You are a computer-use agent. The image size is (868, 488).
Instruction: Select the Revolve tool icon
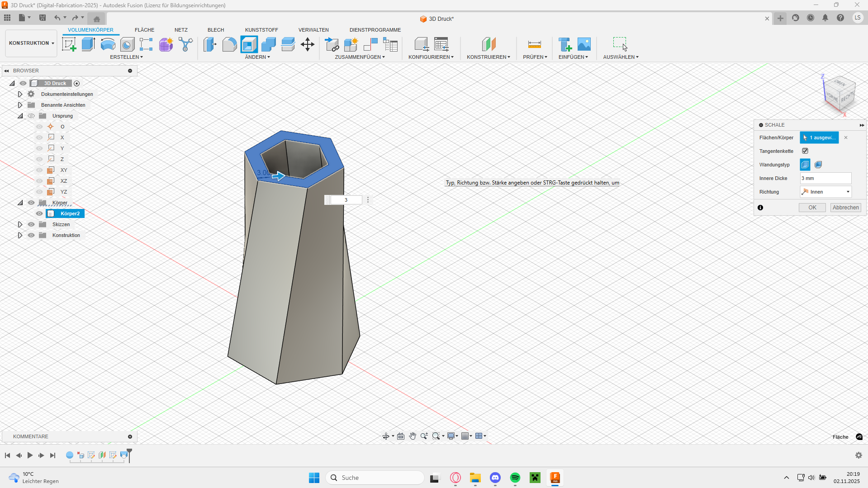click(x=108, y=44)
